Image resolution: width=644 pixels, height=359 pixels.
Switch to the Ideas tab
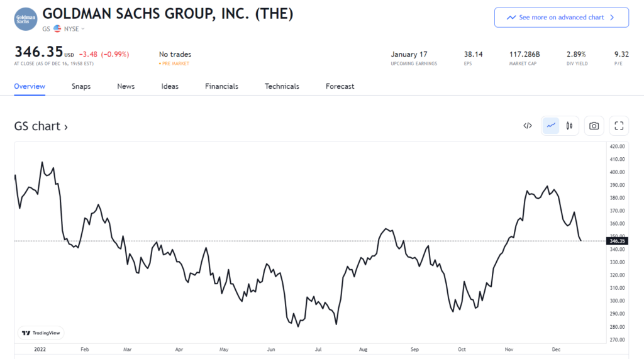(x=170, y=86)
